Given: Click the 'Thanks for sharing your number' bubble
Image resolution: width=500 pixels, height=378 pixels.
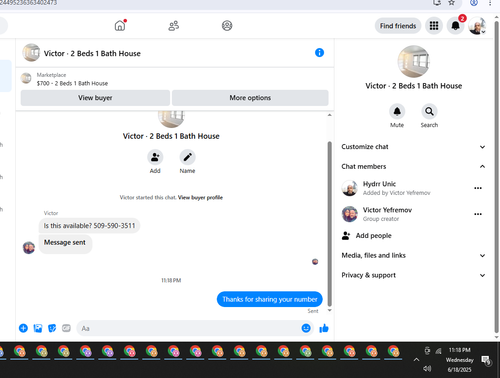Looking at the screenshot, I should point(270,299).
